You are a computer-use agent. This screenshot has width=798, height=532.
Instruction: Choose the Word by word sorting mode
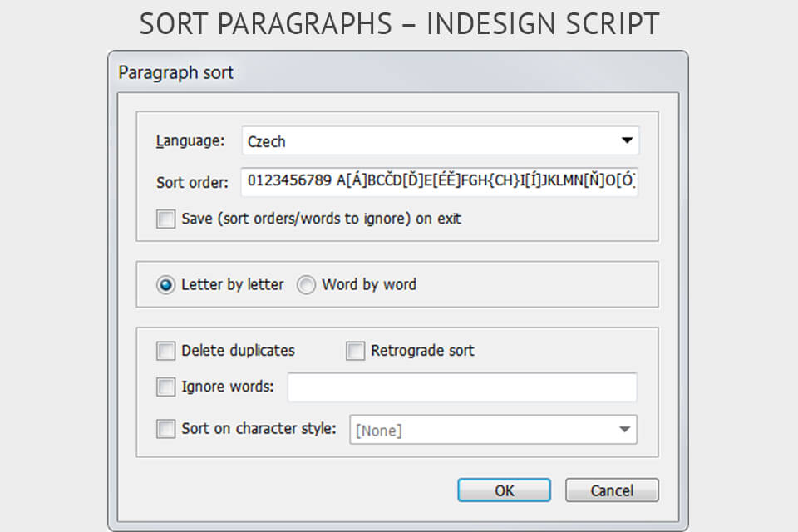[305, 284]
